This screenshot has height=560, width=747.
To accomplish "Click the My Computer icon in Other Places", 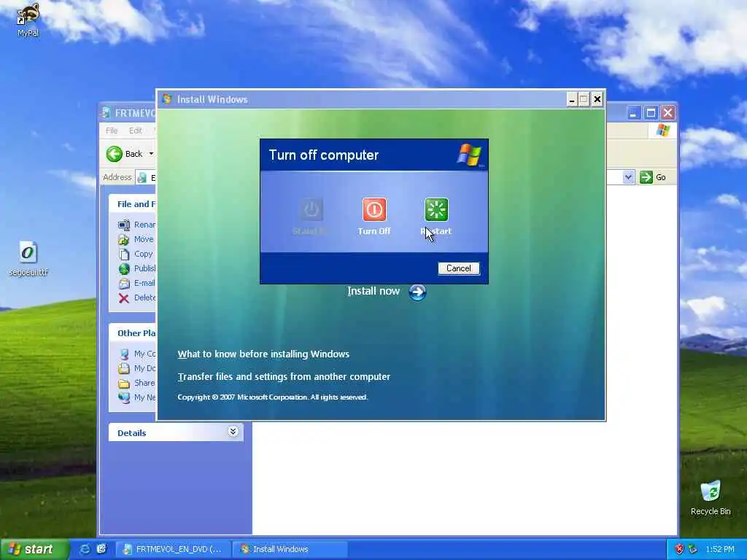I will 124,354.
